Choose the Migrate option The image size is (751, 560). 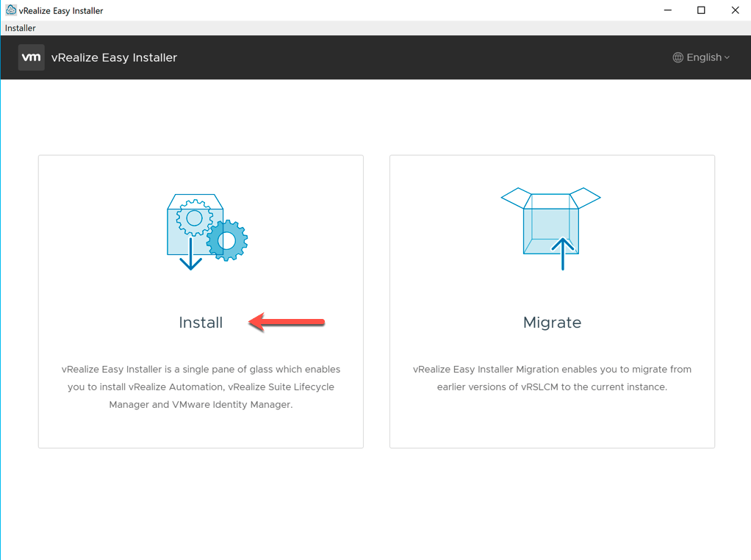[552, 322]
